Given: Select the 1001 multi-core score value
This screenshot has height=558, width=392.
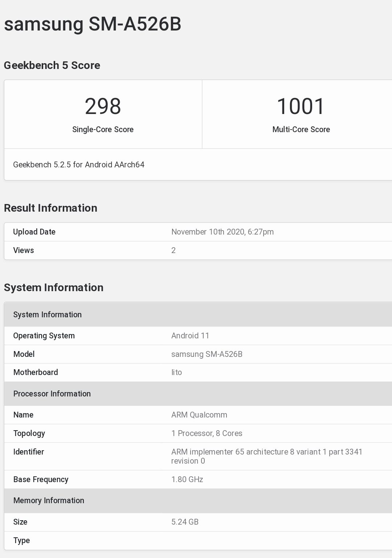Looking at the screenshot, I should [x=301, y=106].
